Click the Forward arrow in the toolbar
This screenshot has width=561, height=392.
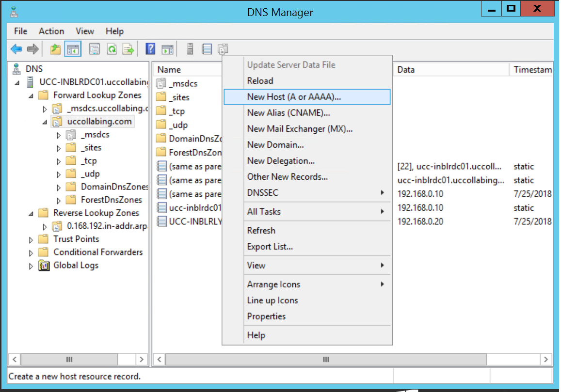33,49
